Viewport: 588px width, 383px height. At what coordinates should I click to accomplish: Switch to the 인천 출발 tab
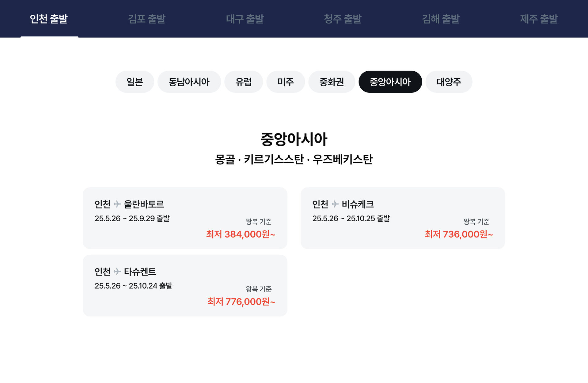49,19
